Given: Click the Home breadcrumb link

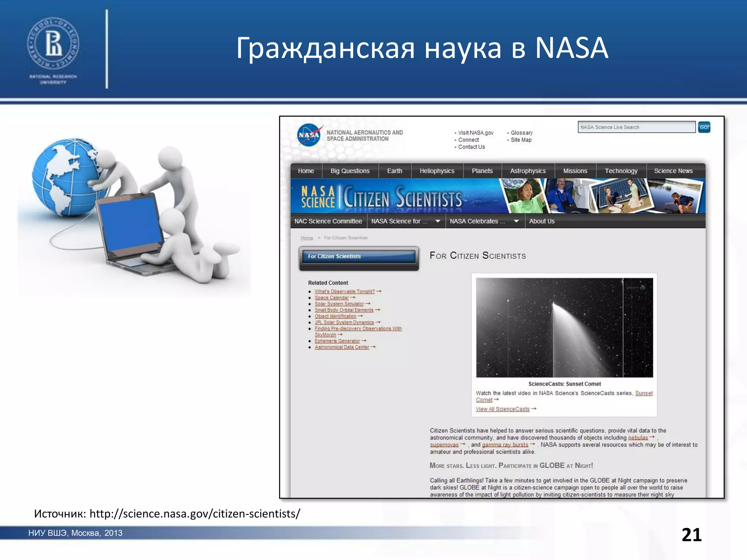Looking at the screenshot, I should 307,238.
